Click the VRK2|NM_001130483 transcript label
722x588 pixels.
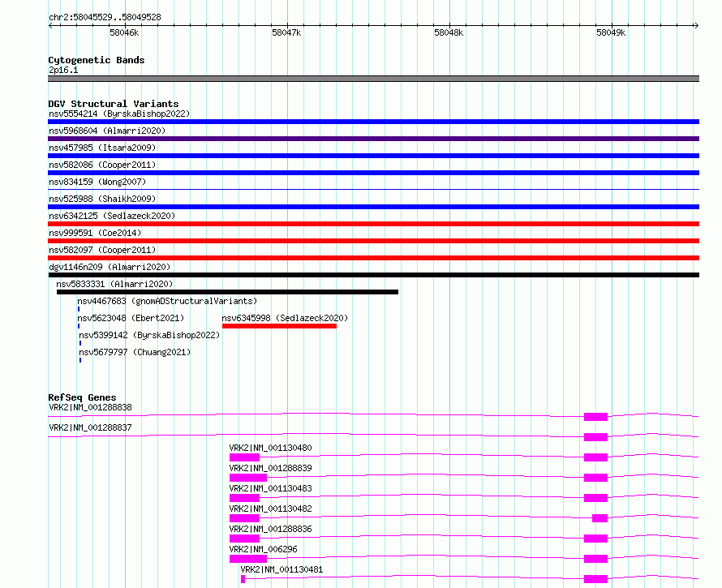(271, 488)
